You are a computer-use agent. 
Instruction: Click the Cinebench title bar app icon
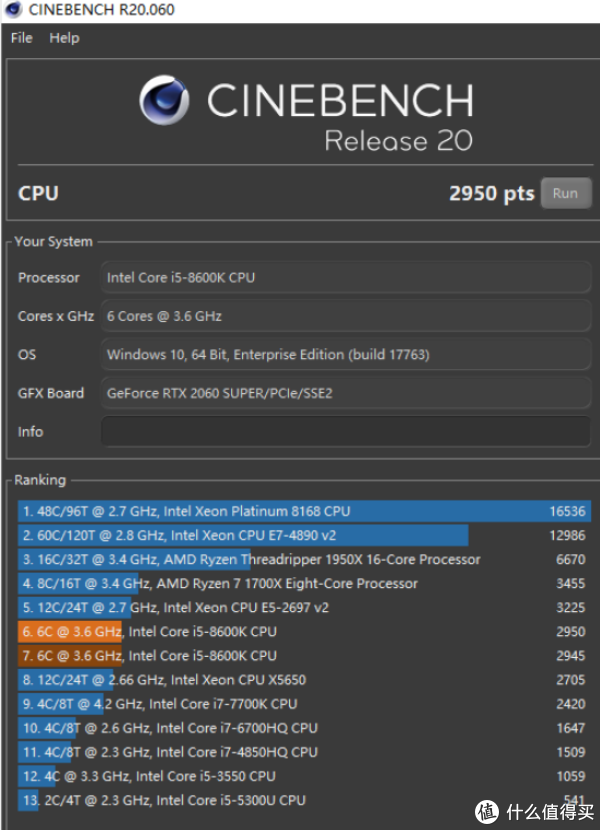pos(13,9)
